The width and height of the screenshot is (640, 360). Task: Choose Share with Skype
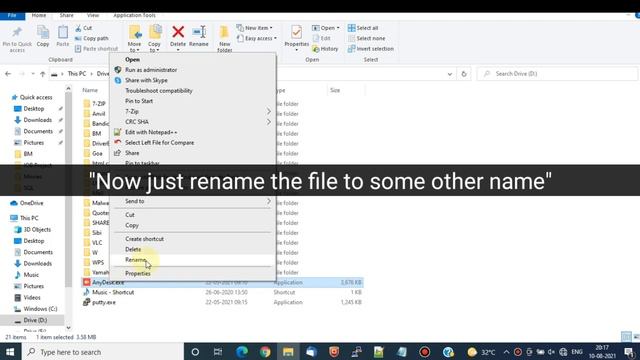[192, 80]
